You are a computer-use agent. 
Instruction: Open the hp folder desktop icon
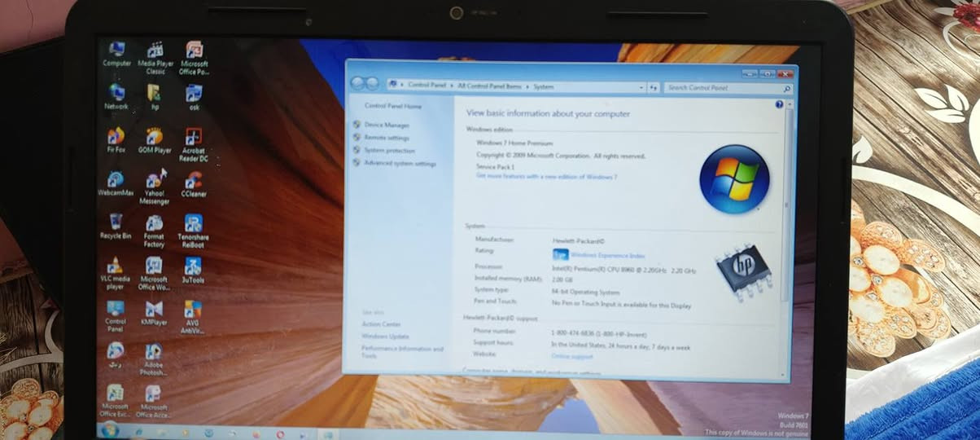(x=154, y=96)
